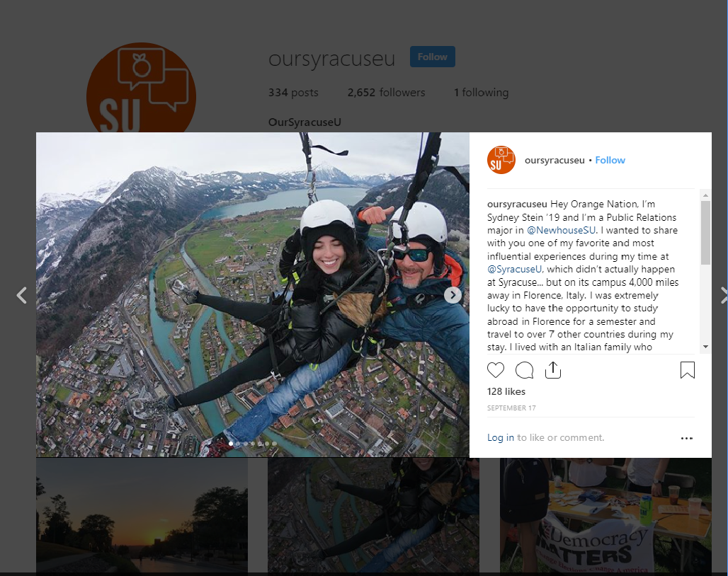Image resolution: width=728 pixels, height=576 pixels.
Task: Follow oursyracuseu from the post header
Action: click(x=610, y=160)
